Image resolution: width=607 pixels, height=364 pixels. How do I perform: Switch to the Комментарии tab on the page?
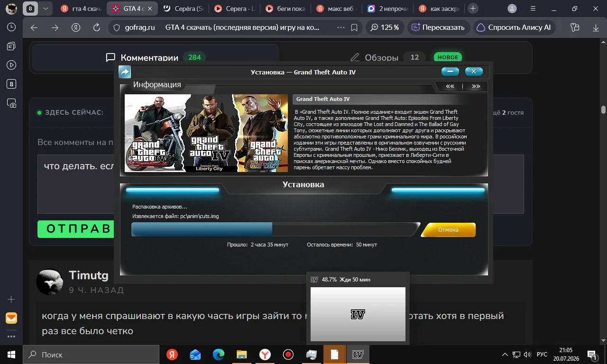(x=156, y=58)
